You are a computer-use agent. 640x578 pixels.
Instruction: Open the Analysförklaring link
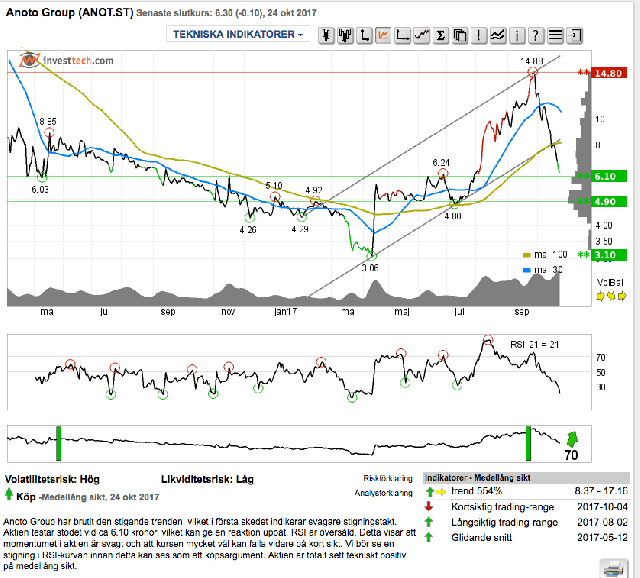pos(383,493)
